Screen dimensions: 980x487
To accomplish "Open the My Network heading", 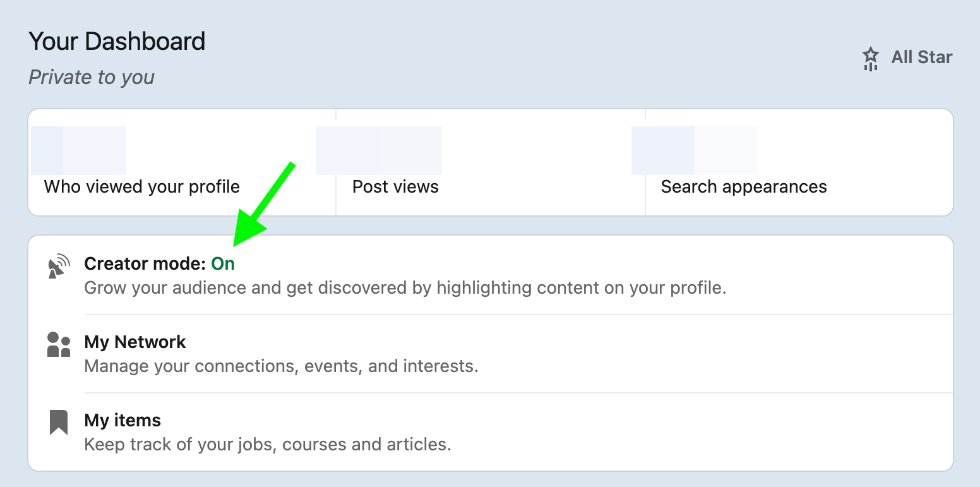I will 135,342.
